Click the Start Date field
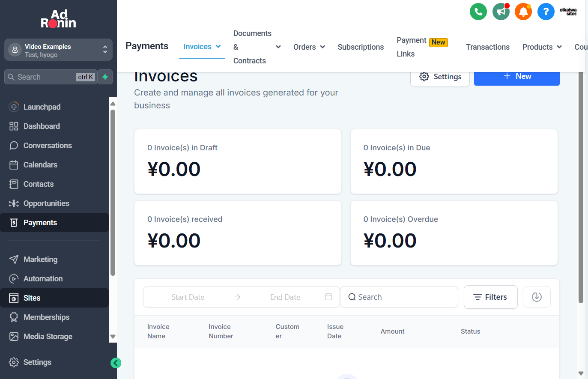 (x=188, y=297)
